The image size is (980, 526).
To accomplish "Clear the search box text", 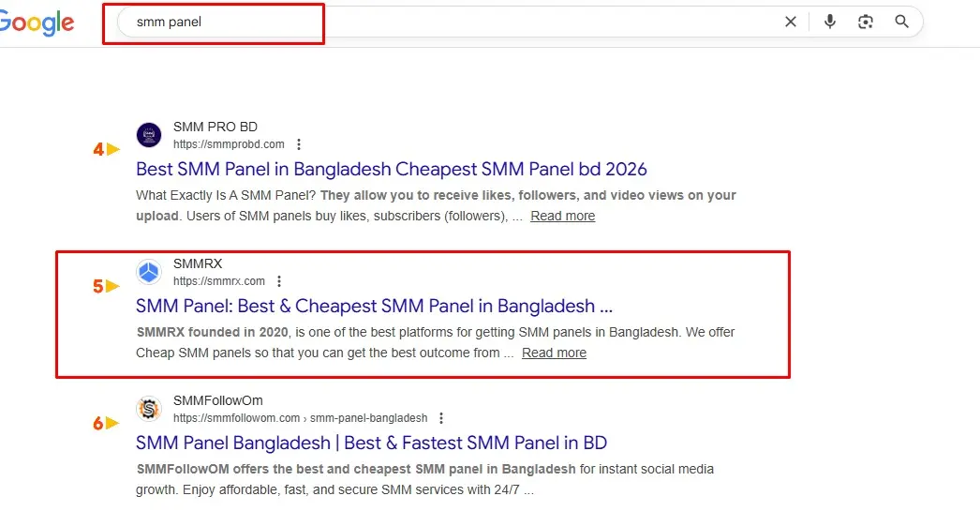I will tap(791, 22).
